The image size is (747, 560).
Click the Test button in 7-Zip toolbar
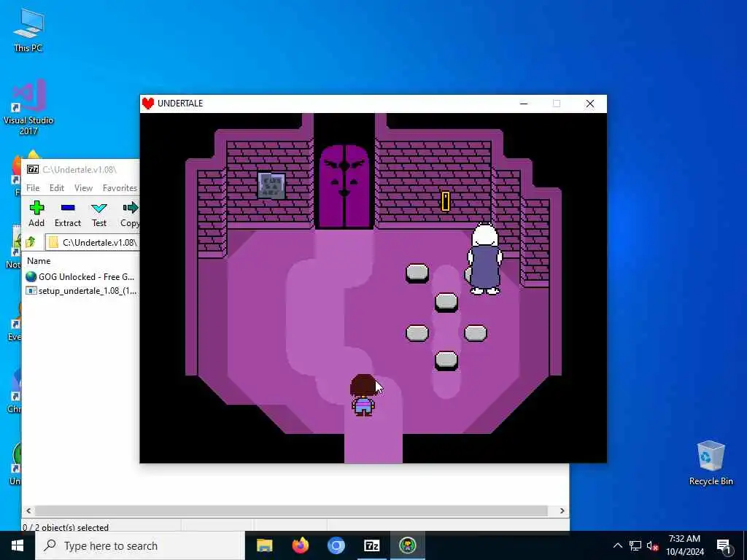pos(99,214)
